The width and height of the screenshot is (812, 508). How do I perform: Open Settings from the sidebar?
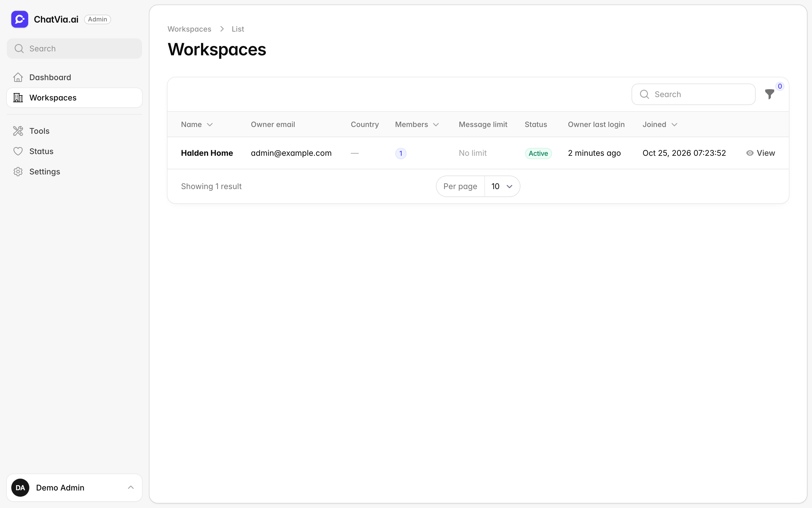click(x=74, y=172)
